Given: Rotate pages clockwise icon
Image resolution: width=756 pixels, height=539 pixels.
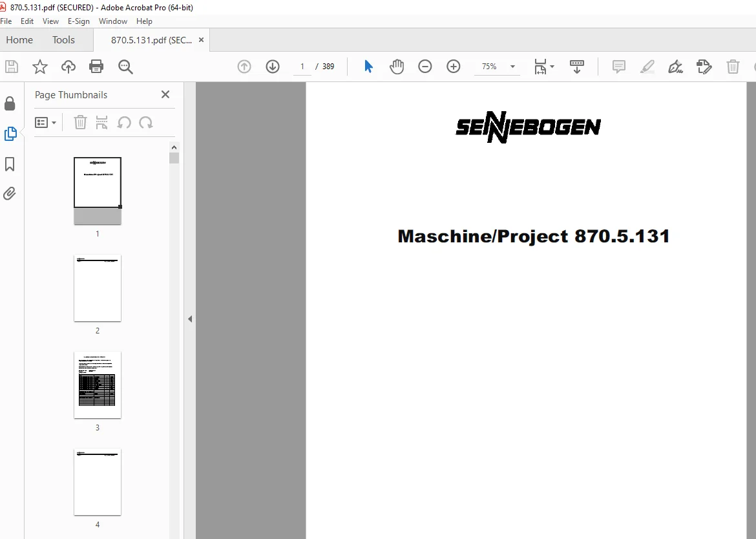Looking at the screenshot, I should tap(145, 122).
